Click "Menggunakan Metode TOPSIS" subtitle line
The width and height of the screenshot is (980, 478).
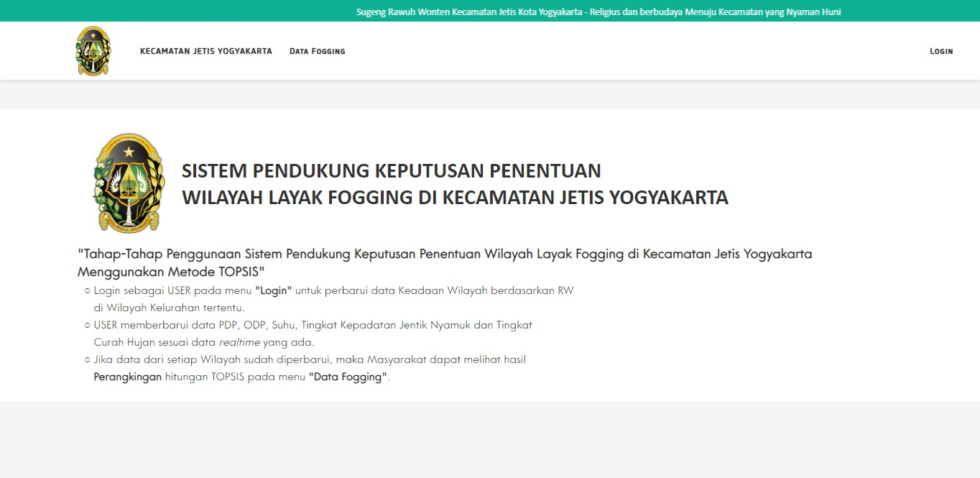coord(172,272)
